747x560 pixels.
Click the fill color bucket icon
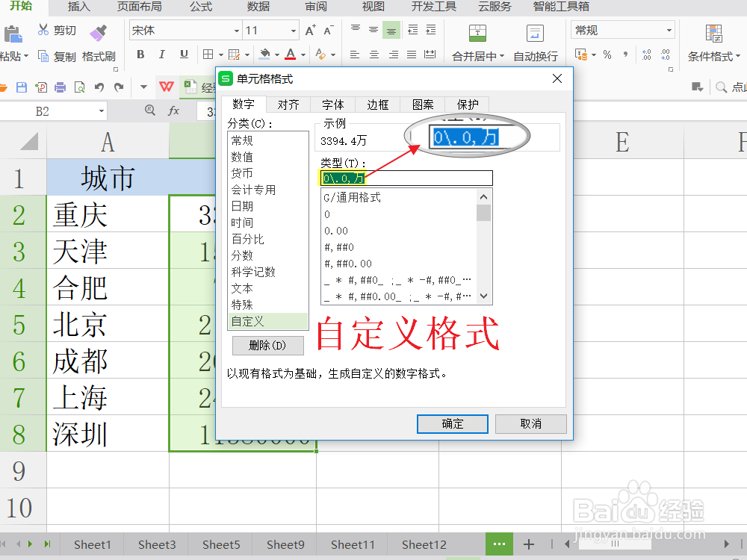click(264, 55)
